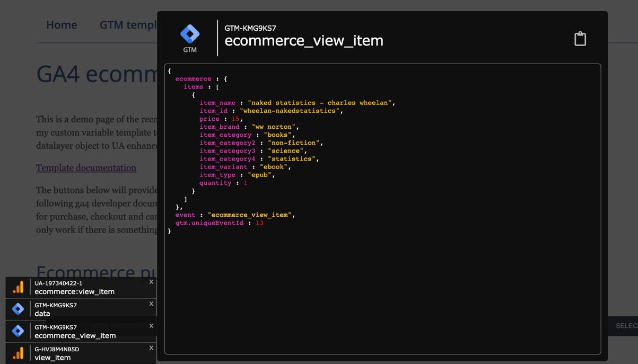This screenshot has height=364, width=638.
Task: Click the GTM diamond icon beside ecommerce_view_item event
Action: (18, 331)
